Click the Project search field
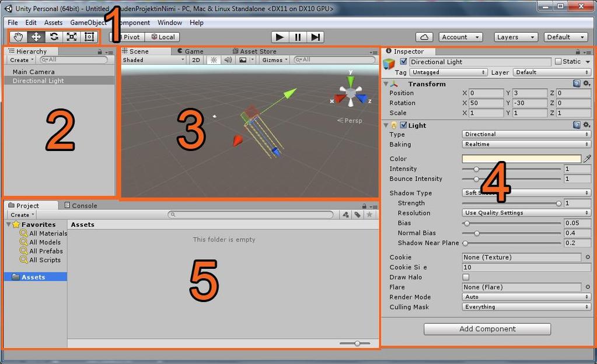Viewport: 597px width, 364px height. pyautogui.click(x=250, y=215)
